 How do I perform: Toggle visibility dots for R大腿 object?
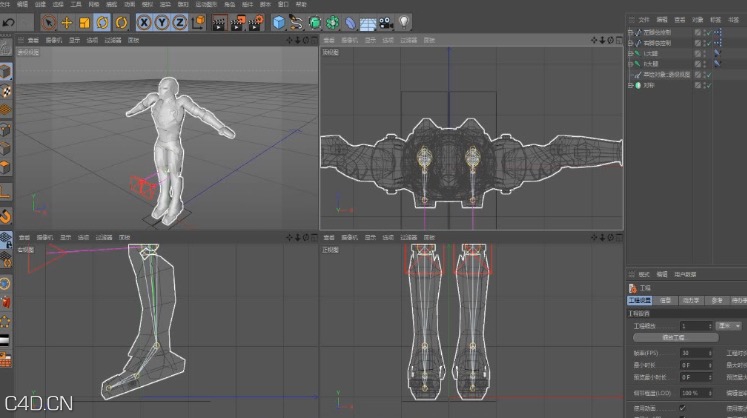tap(705, 64)
